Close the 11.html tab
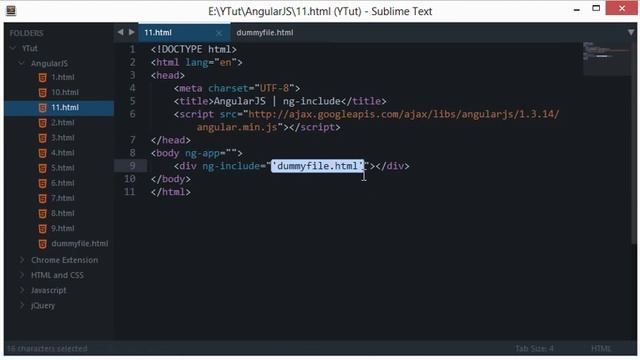 219,33
